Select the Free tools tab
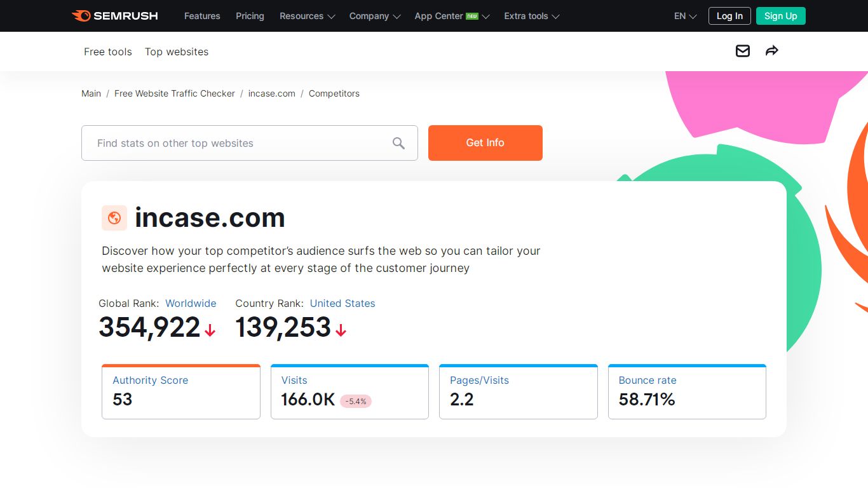This screenshot has width=868, height=488. (108, 51)
